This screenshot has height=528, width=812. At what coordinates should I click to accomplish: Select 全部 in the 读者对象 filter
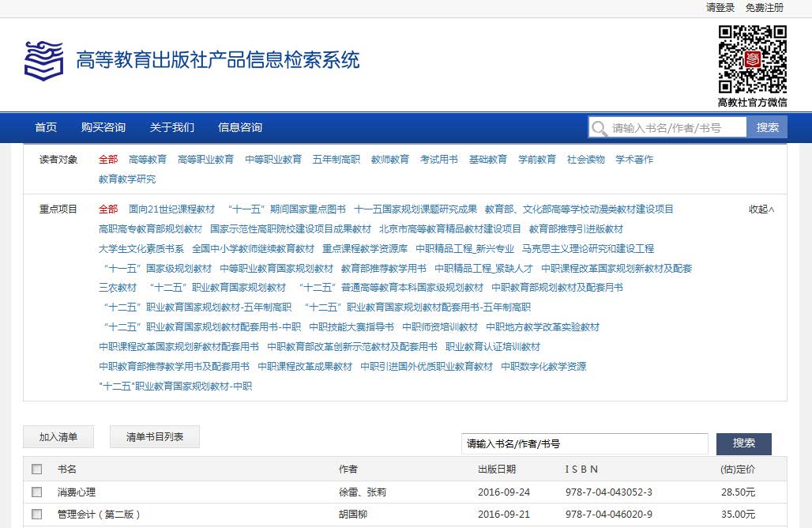108,160
